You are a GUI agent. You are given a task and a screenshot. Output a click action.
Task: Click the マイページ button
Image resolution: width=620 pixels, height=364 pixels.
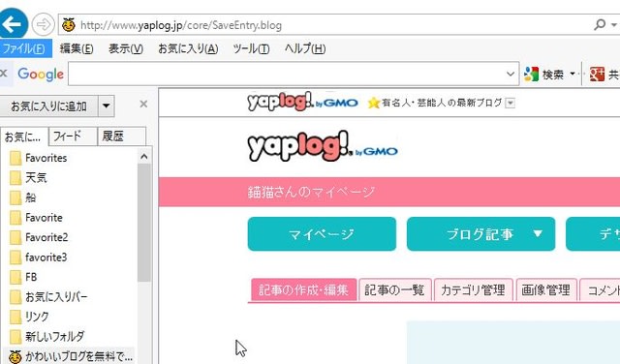coord(322,234)
